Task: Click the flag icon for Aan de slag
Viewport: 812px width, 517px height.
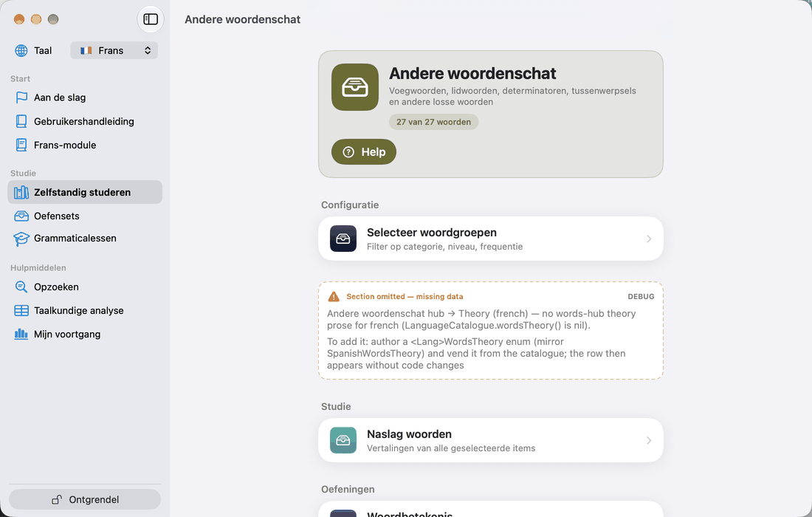Action: [21, 97]
